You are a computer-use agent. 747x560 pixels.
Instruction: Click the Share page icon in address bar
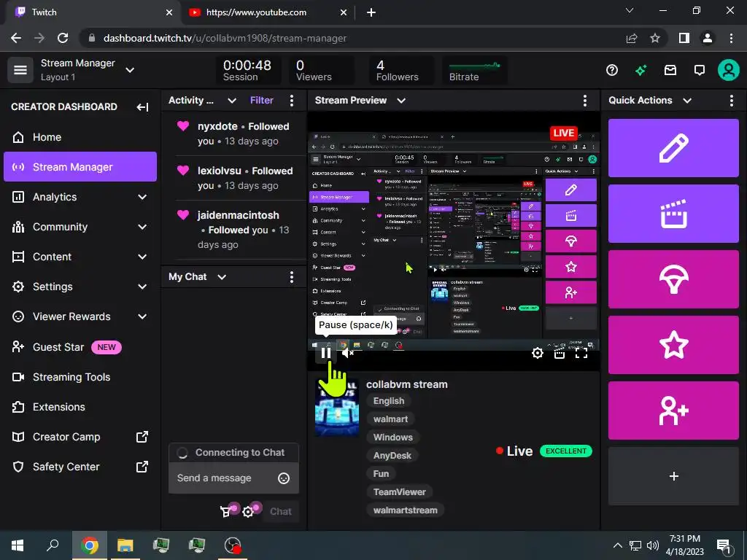tap(632, 38)
